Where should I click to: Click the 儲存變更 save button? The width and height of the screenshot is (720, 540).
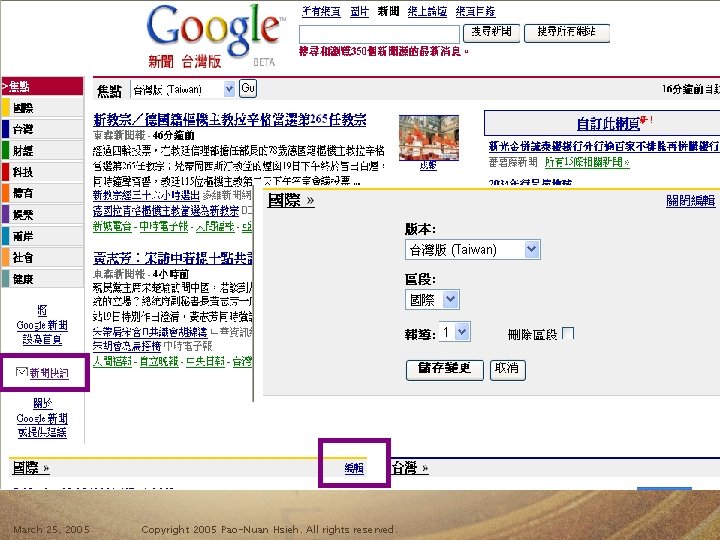tap(444, 370)
